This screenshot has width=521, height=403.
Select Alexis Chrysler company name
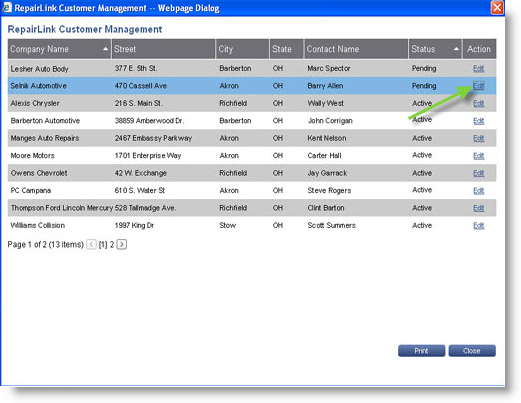pos(35,103)
